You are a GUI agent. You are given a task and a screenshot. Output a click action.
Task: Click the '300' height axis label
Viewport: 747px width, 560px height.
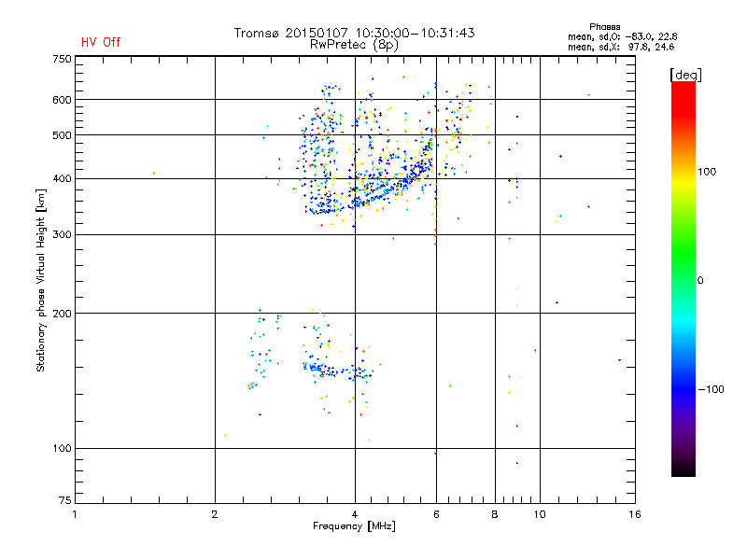click(x=62, y=235)
